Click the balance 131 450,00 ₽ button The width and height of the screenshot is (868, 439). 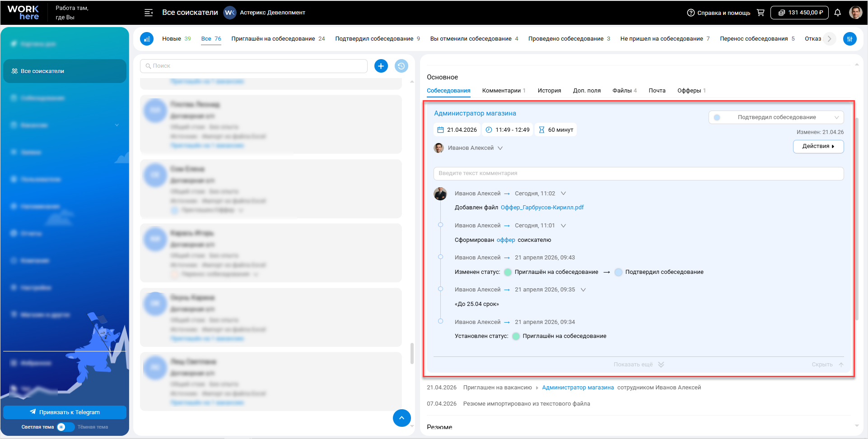799,13
